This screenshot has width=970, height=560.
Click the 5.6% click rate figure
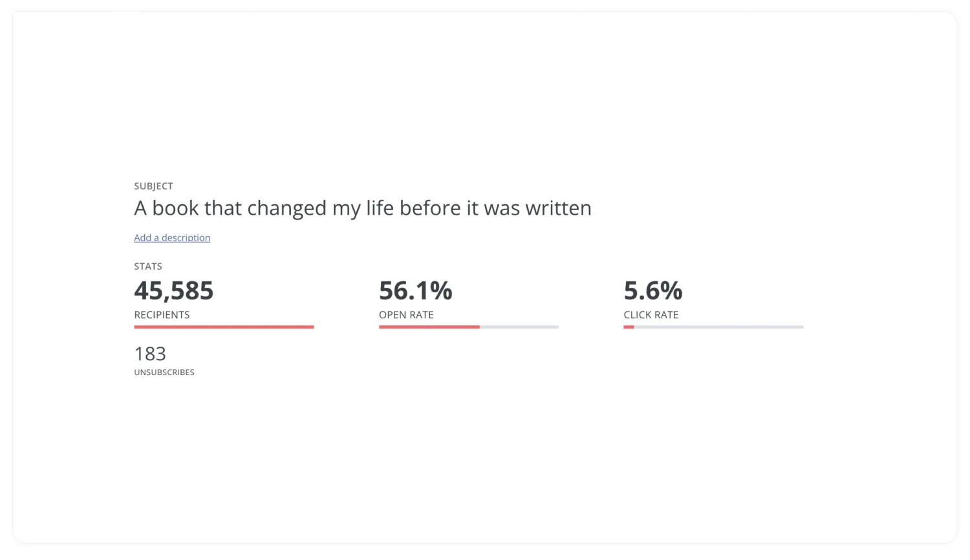click(x=653, y=291)
